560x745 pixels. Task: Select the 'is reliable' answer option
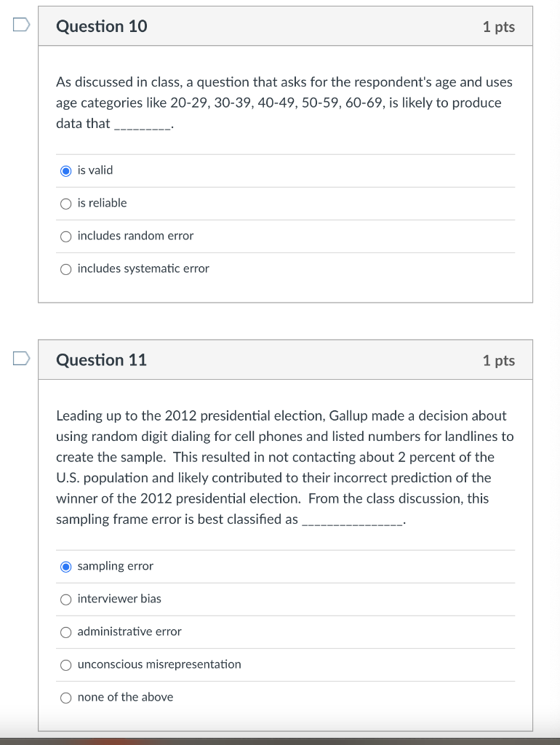66,203
